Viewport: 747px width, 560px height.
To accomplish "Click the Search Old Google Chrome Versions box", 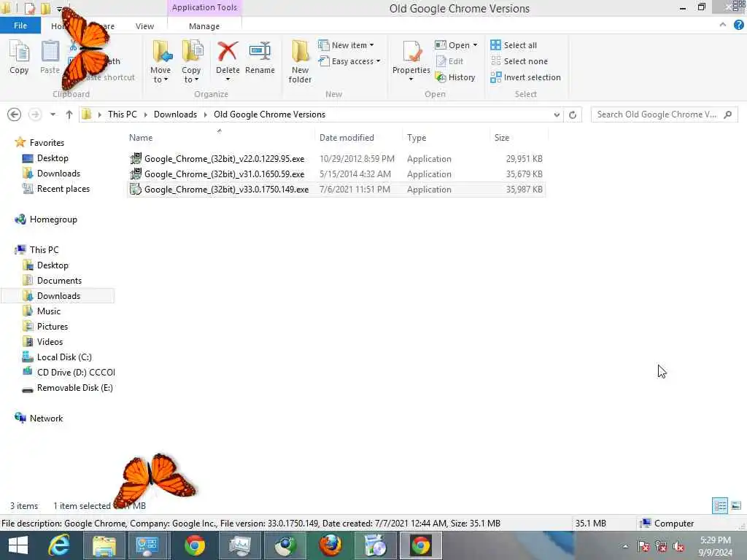I will 664,114.
